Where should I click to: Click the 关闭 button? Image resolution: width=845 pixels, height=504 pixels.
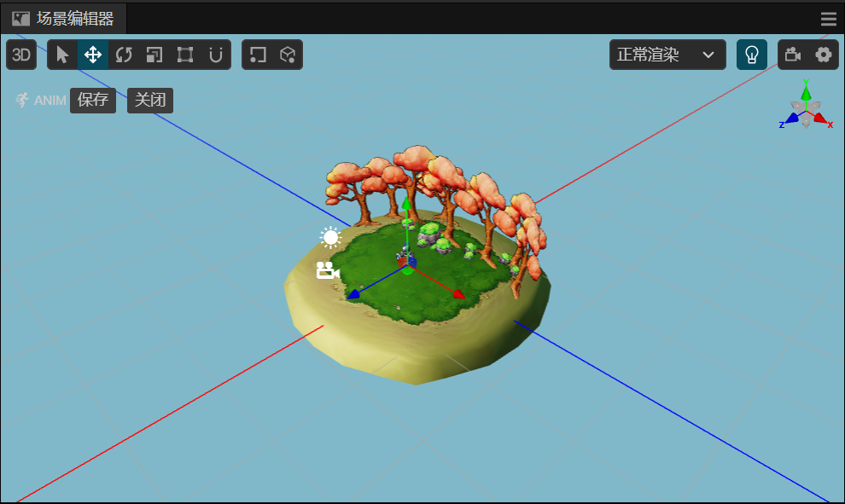tap(150, 100)
